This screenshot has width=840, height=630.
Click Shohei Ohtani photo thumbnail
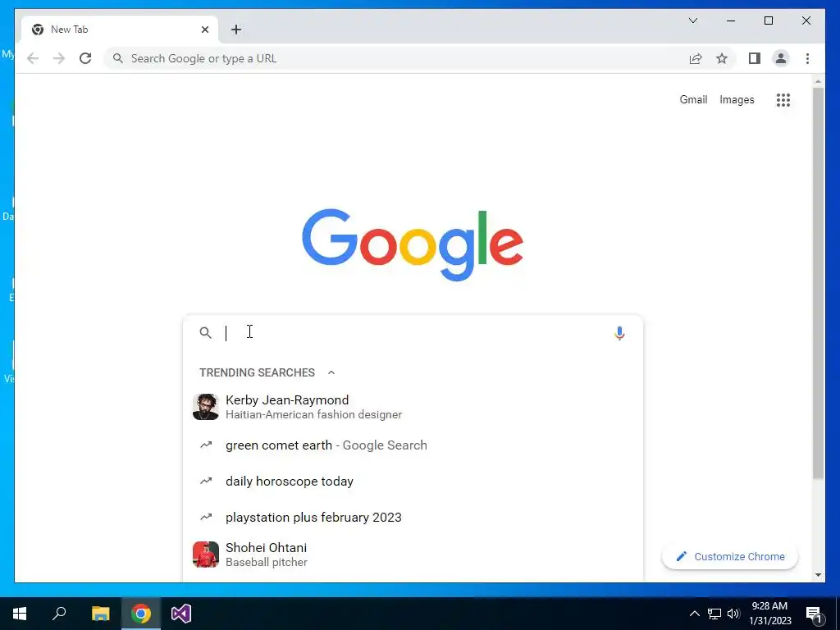(206, 555)
